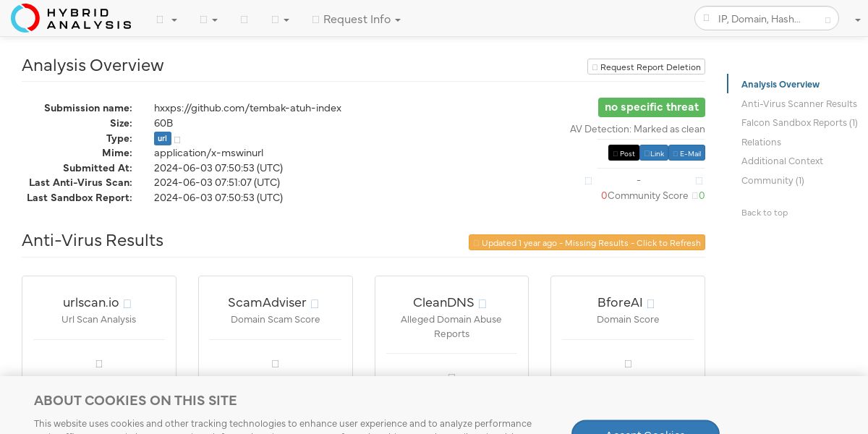The image size is (868, 434).
Task: Go to Anti-Virus Scanner Results in the sidebar
Action: point(799,104)
